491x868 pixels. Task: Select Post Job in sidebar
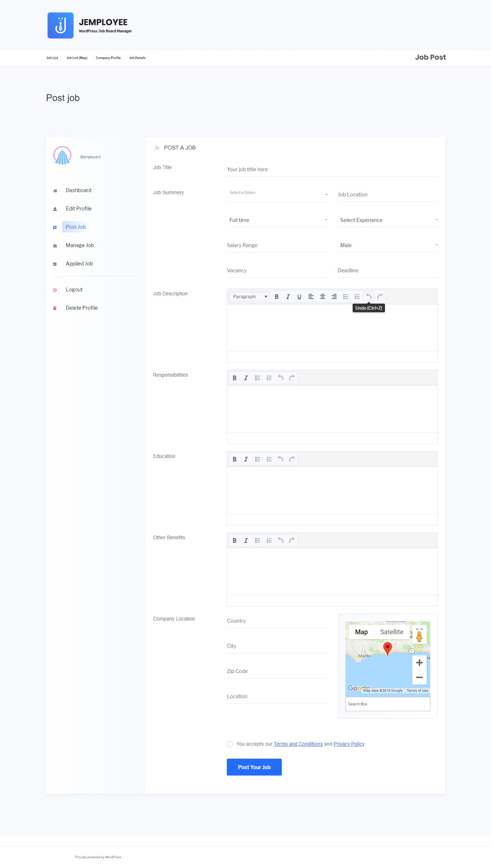(x=75, y=227)
